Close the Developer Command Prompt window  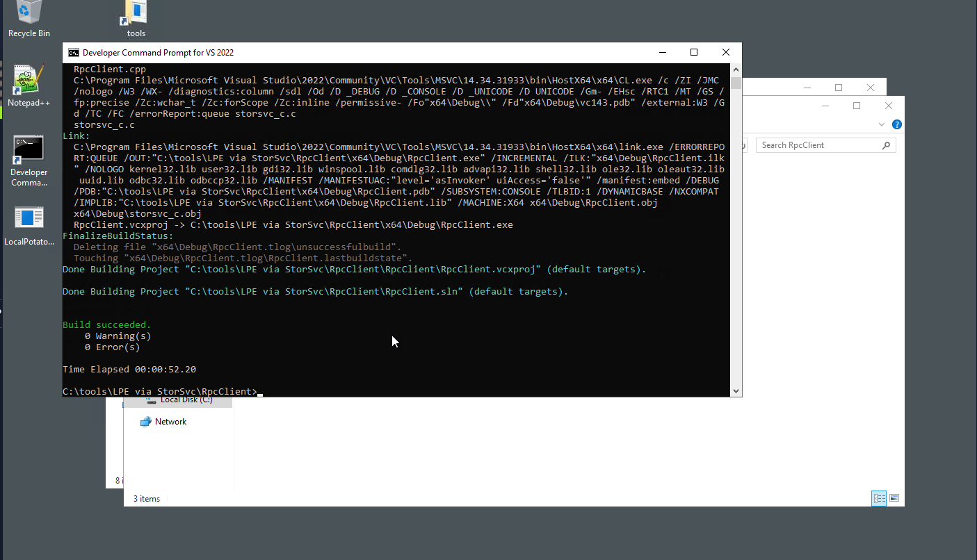726,53
